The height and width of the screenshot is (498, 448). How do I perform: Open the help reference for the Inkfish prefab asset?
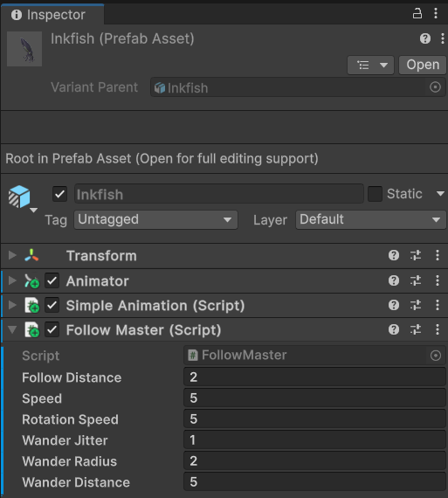coord(425,38)
